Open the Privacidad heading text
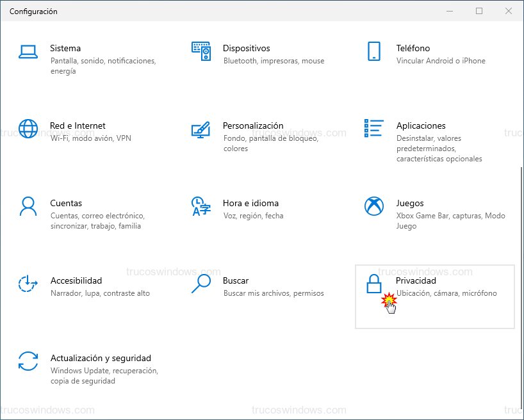Viewport: 524px width, 420px height. [416, 280]
